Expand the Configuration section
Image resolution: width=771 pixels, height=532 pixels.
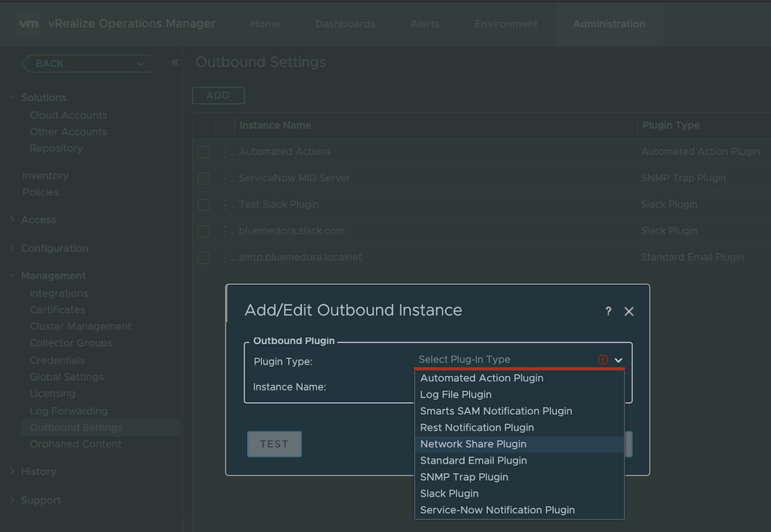click(12, 248)
